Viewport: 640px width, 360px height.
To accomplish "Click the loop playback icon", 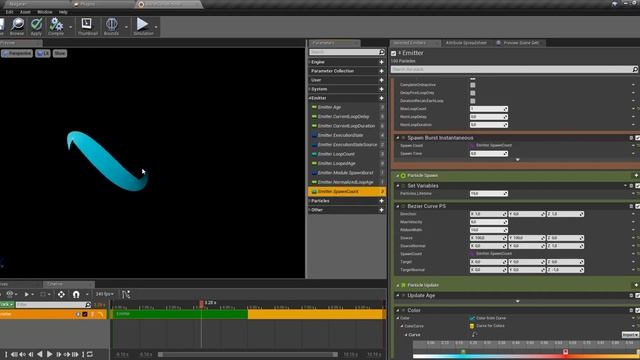I will (x=90, y=354).
